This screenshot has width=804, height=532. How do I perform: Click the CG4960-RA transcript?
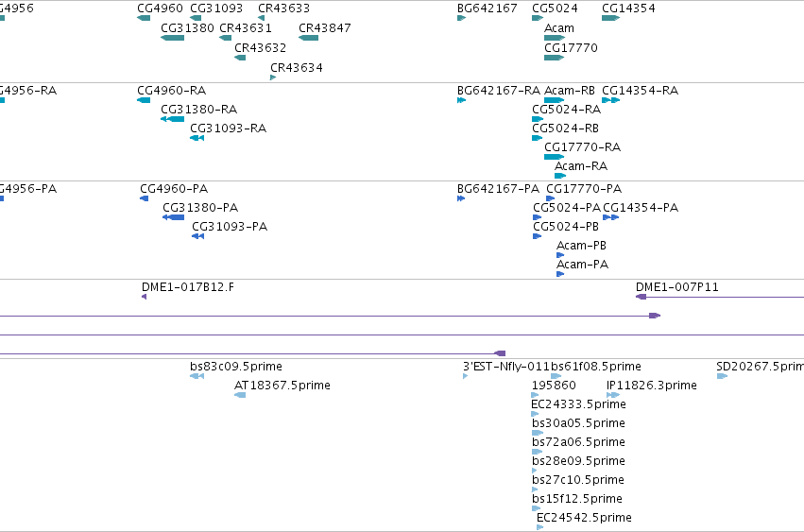144,100
